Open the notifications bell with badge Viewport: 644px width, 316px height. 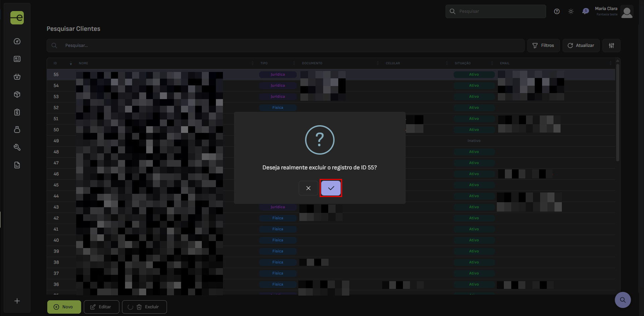(585, 11)
